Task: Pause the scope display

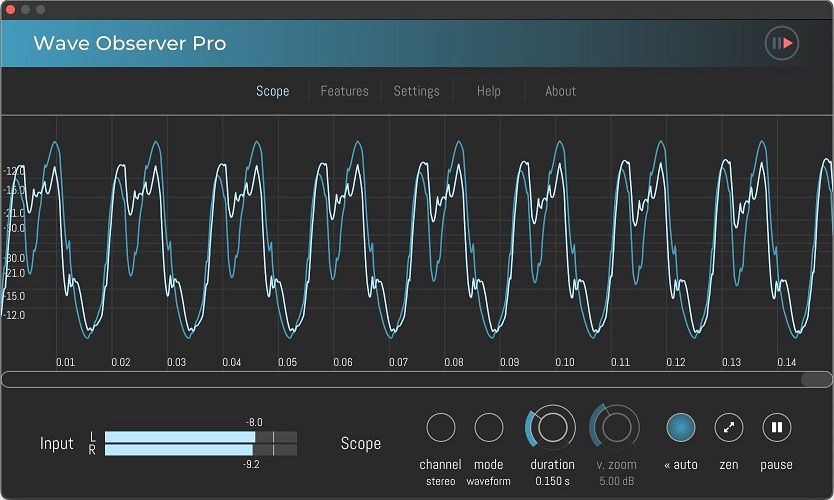Action: [x=777, y=427]
